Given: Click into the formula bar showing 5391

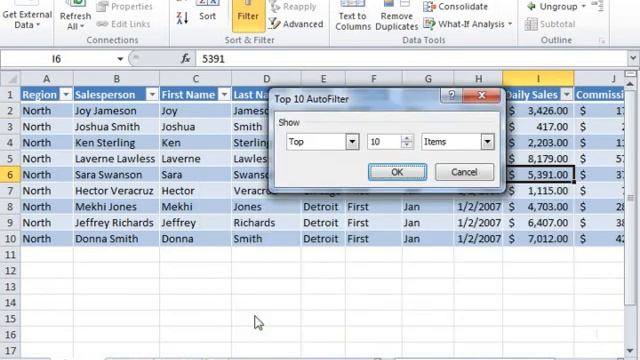Looking at the screenshot, I should [x=411, y=59].
